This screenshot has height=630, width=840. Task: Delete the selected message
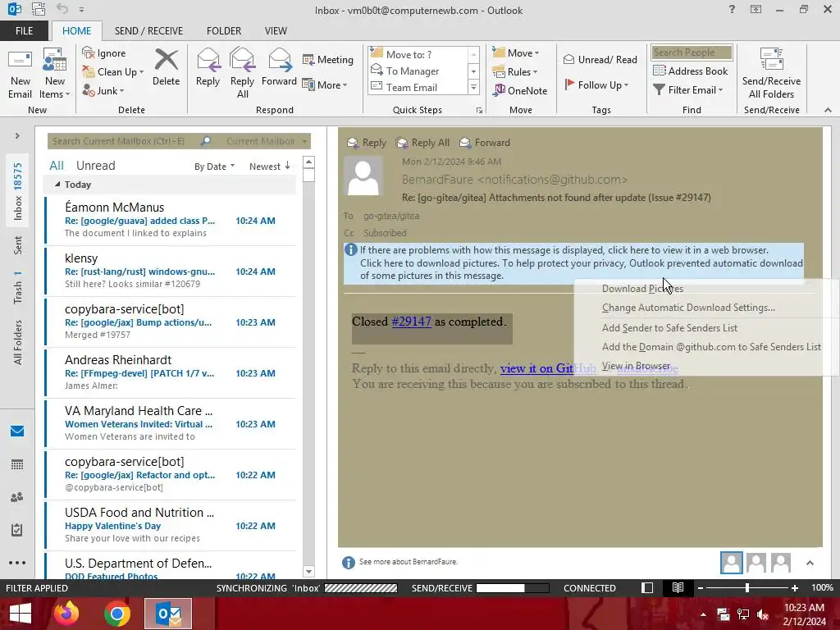(166, 67)
